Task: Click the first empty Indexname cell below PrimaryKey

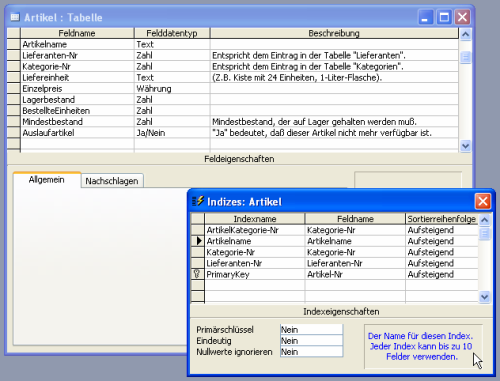Action: [255, 285]
